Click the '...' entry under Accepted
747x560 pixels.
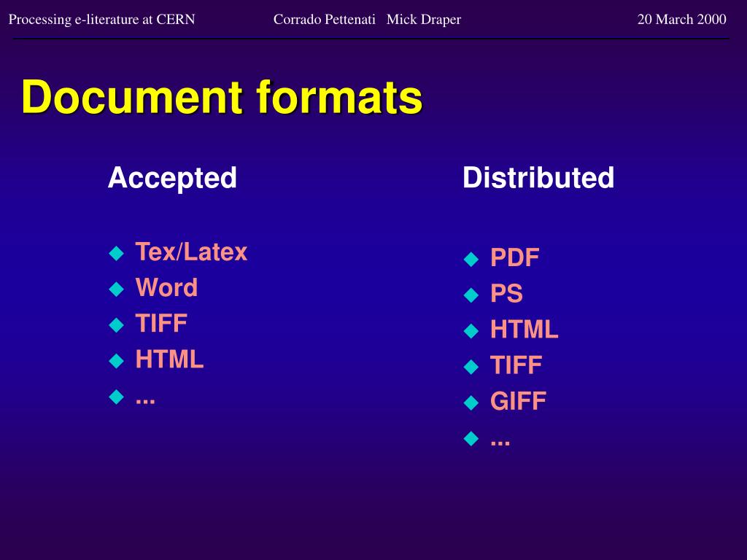[145, 401]
